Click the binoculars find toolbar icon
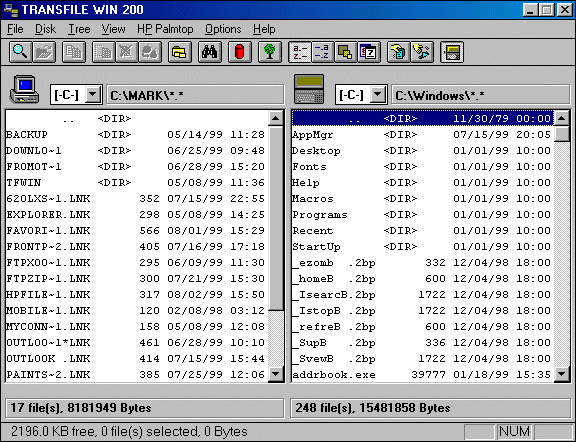The height and width of the screenshot is (442, 576). tap(210, 52)
